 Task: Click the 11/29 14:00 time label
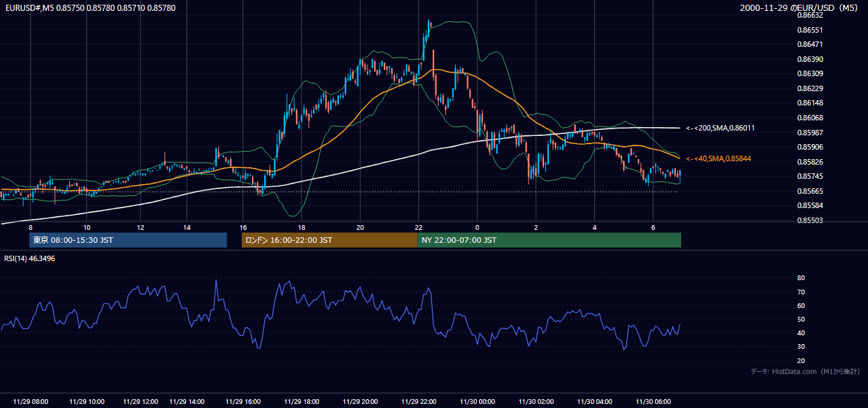click(187, 402)
